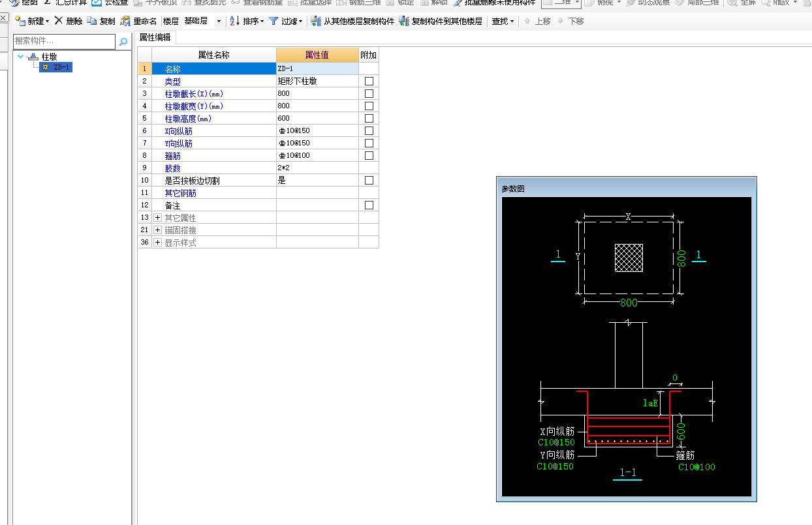Select the X向纵筋 value cell
812x525 pixels.
317,130
